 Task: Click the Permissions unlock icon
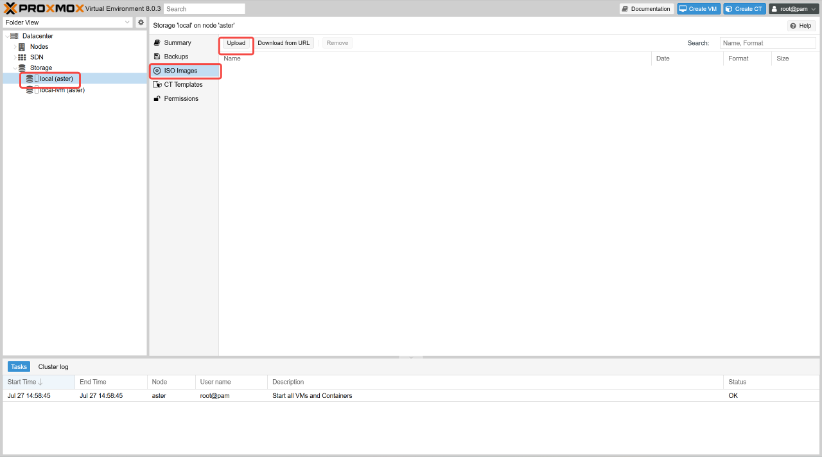point(157,99)
